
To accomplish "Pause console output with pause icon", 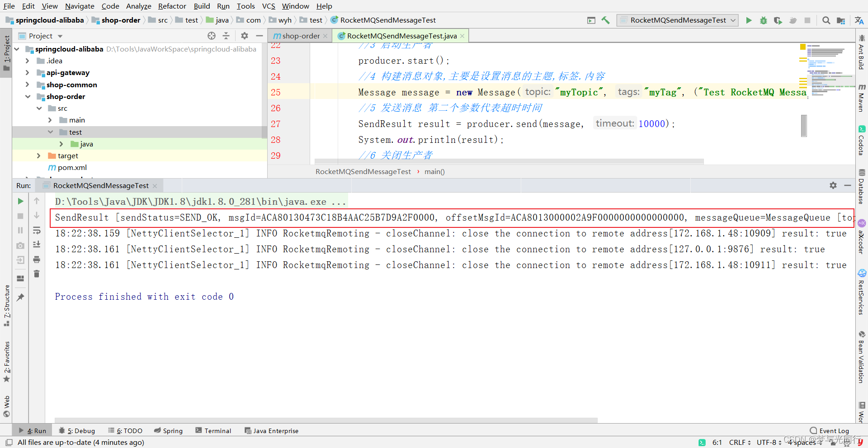I will pos(20,230).
